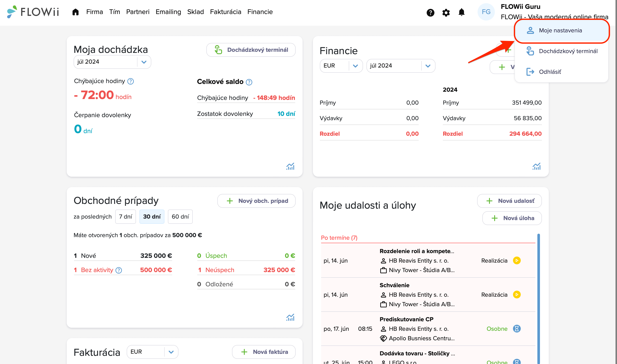Open the Fakturácia menu
Viewport: 617px width, 364px height.
[226, 12]
